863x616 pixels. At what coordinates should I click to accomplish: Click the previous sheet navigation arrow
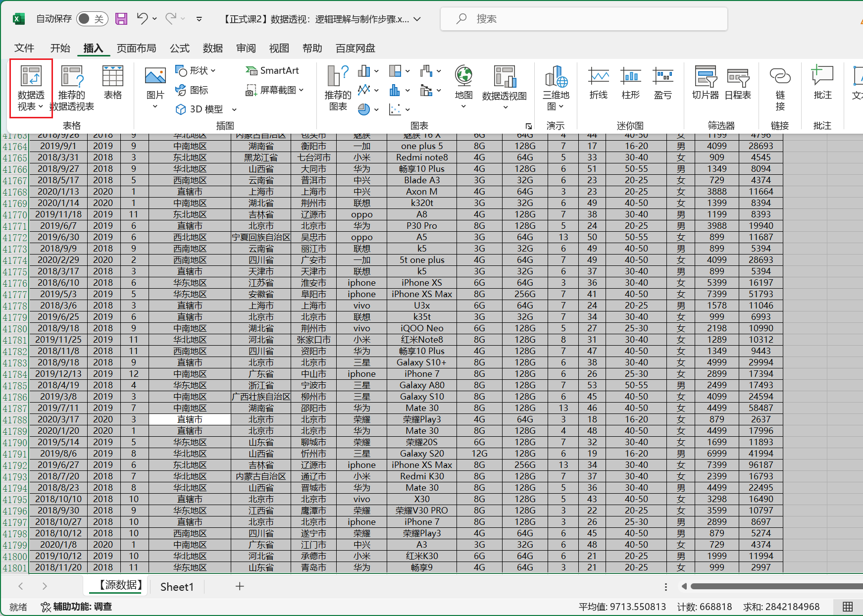pyautogui.click(x=21, y=586)
